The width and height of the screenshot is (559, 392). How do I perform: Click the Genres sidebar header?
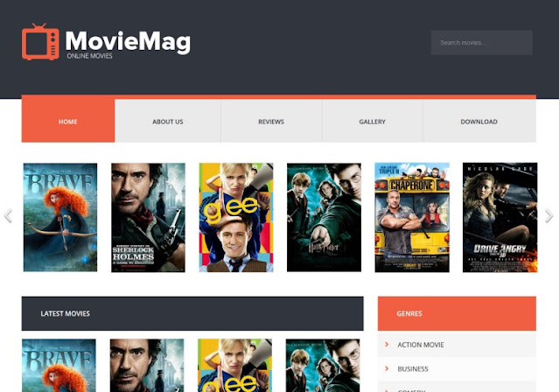click(x=457, y=313)
